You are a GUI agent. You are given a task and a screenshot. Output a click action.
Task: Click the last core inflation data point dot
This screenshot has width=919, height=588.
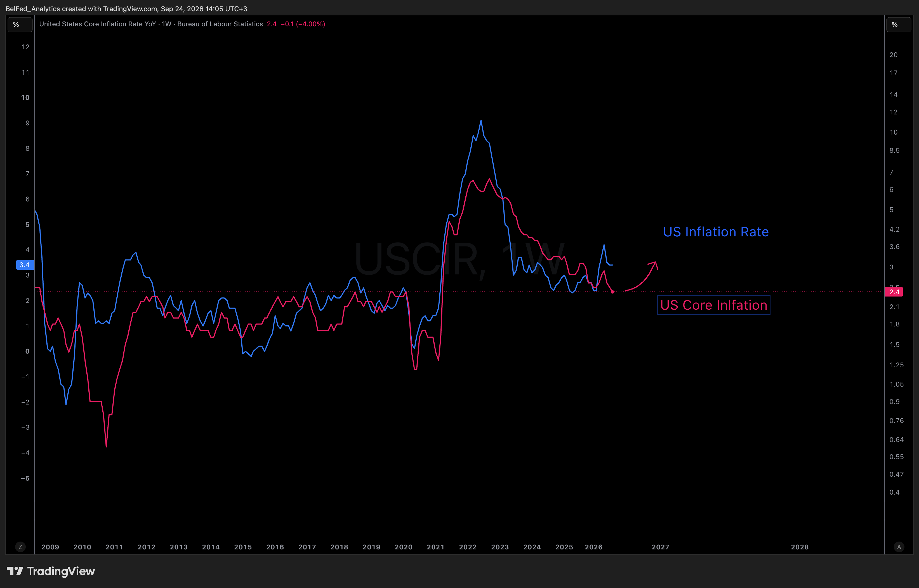pyautogui.click(x=612, y=292)
